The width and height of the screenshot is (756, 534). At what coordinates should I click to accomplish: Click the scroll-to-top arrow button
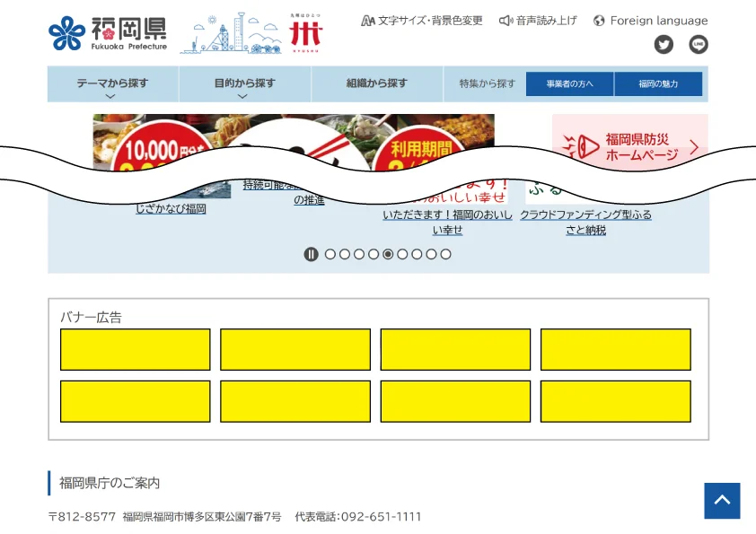722,501
